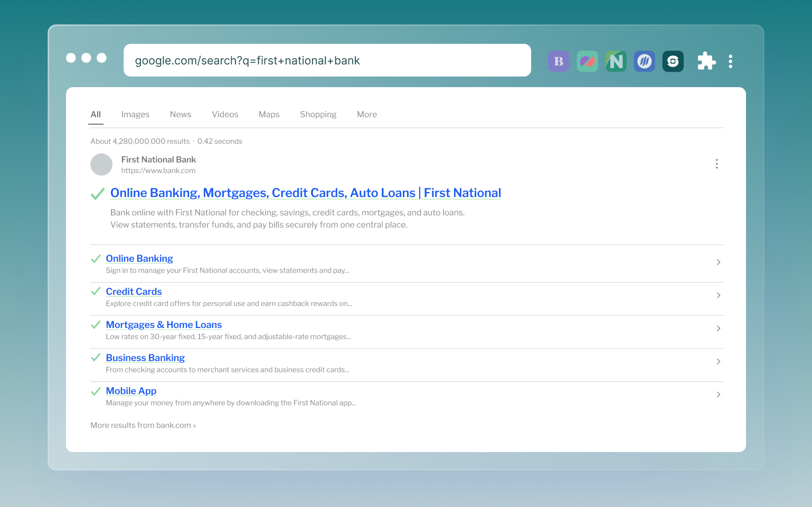Click the https://www.bank.com URL text
This screenshot has height=507, width=812.
pyautogui.click(x=158, y=171)
